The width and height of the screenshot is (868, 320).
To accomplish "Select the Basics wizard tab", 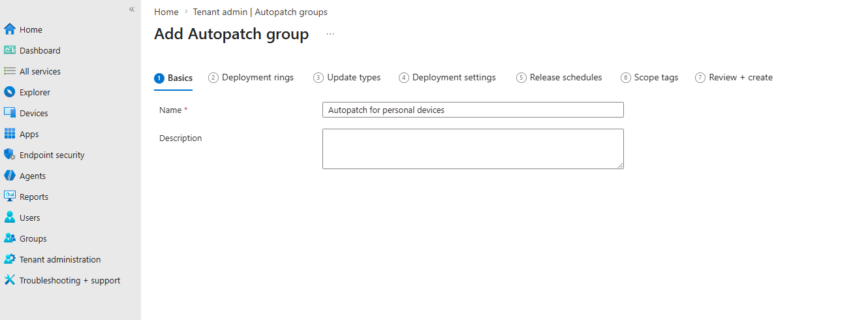I will pos(174,78).
